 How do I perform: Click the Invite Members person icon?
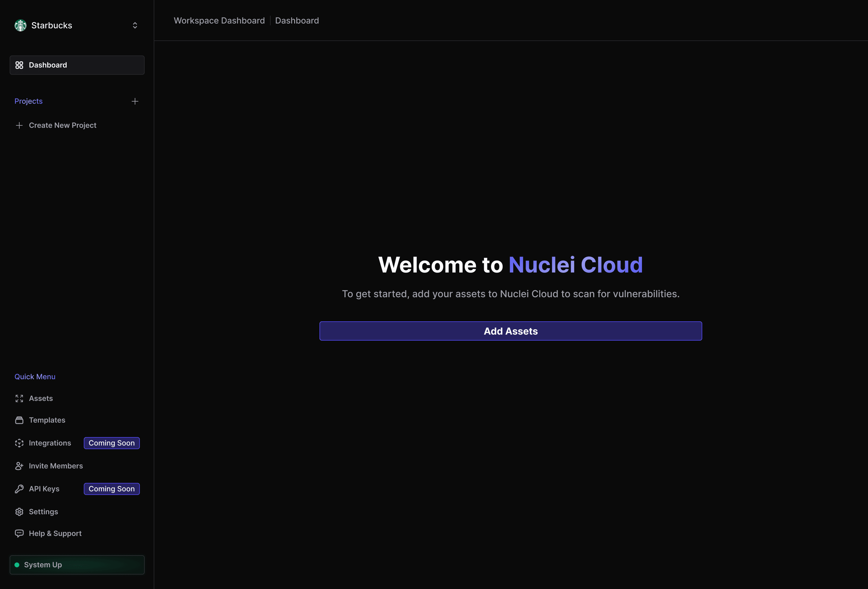point(19,466)
